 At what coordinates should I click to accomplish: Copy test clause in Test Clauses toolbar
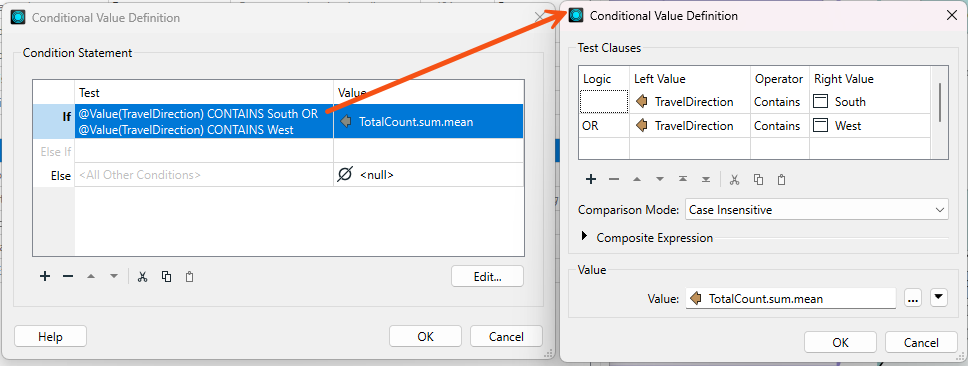pyautogui.click(x=758, y=180)
